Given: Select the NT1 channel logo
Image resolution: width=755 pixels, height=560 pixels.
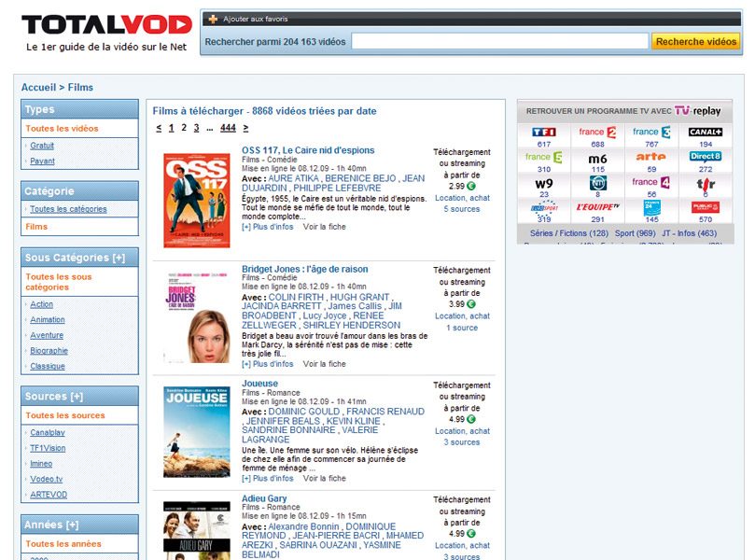Looking at the screenshot, I should (x=597, y=183).
